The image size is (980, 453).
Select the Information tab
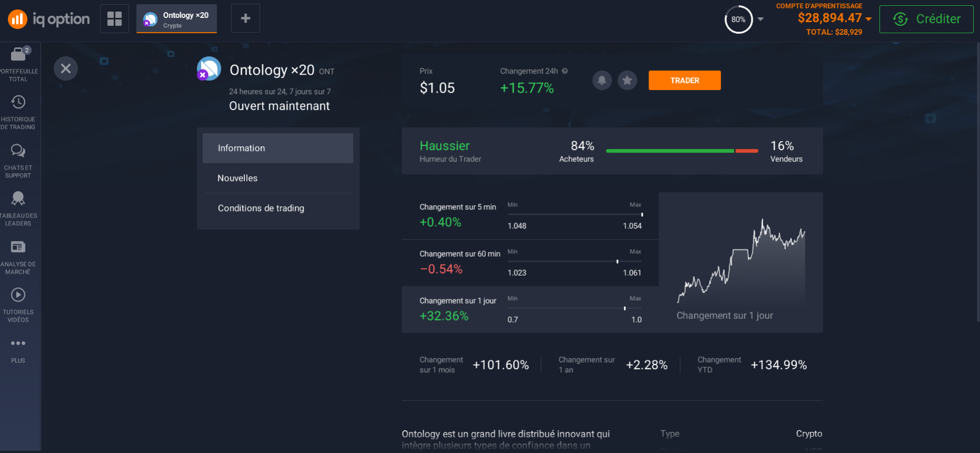pyautogui.click(x=278, y=148)
